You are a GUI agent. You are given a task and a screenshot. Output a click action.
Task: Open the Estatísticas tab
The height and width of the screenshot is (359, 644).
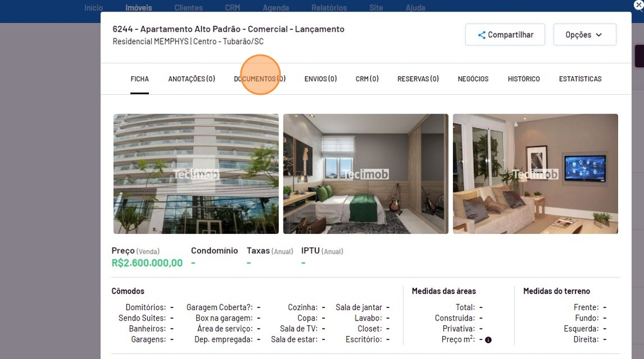(x=580, y=79)
